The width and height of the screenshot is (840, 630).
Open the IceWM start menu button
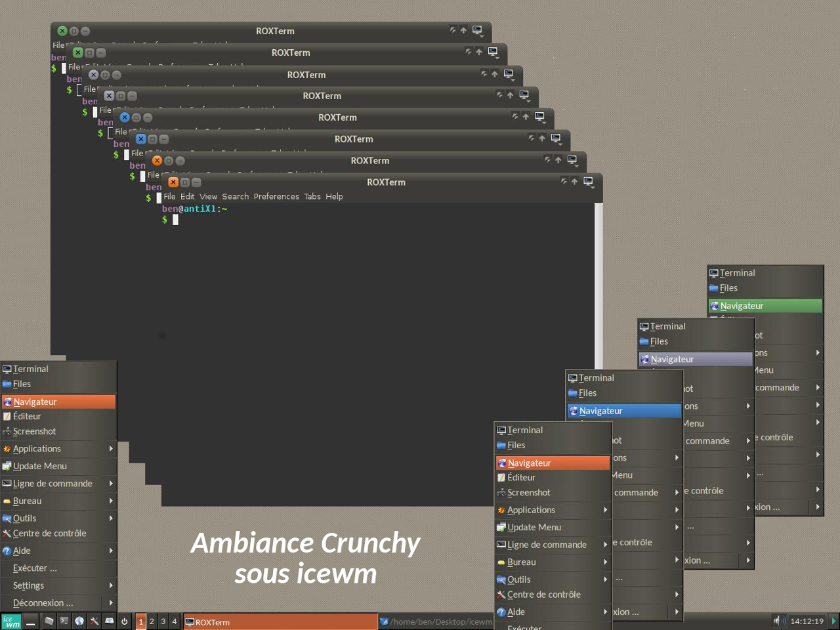tap(11, 621)
